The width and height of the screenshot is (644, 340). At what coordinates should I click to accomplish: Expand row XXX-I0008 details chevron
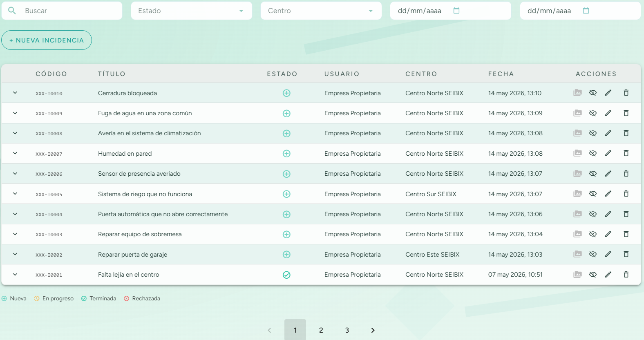tap(15, 133)
